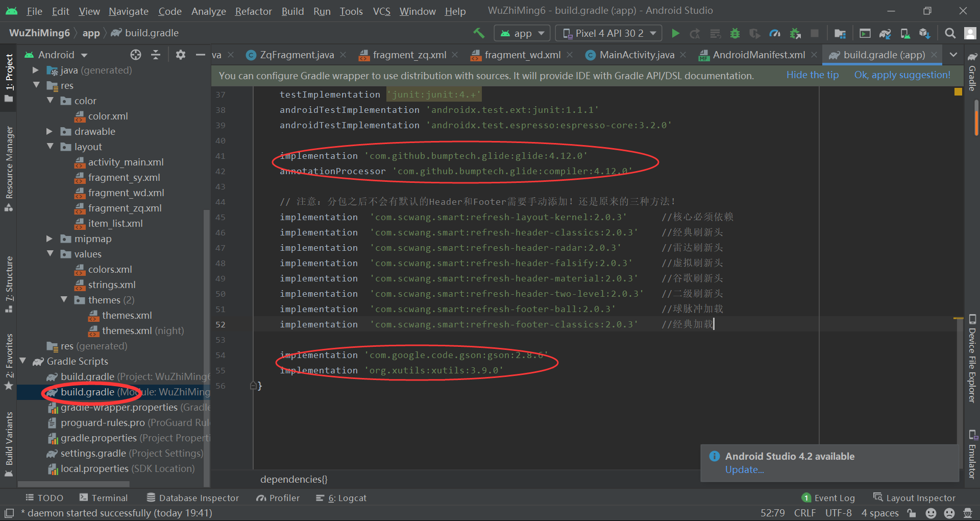Viewport: 980px width, 521px height.
Task: Click Sync Project with Gradle Files icon
Action: click(885, 33)
